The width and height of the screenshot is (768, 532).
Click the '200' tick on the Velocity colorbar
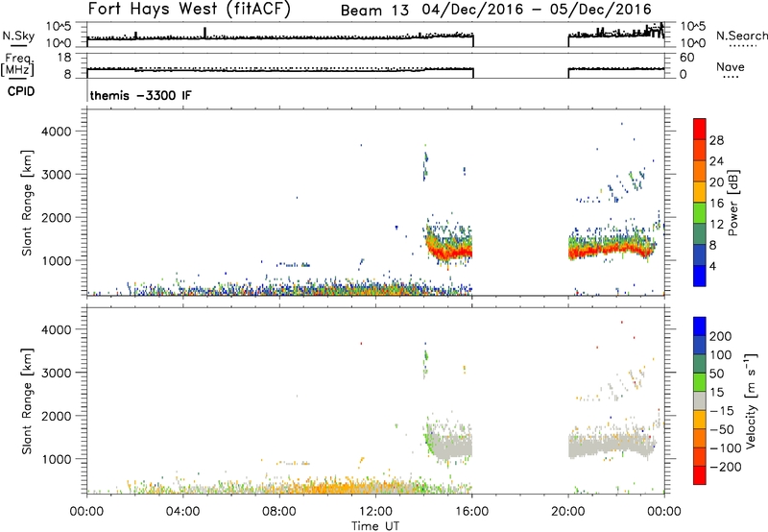coord(721,336)
